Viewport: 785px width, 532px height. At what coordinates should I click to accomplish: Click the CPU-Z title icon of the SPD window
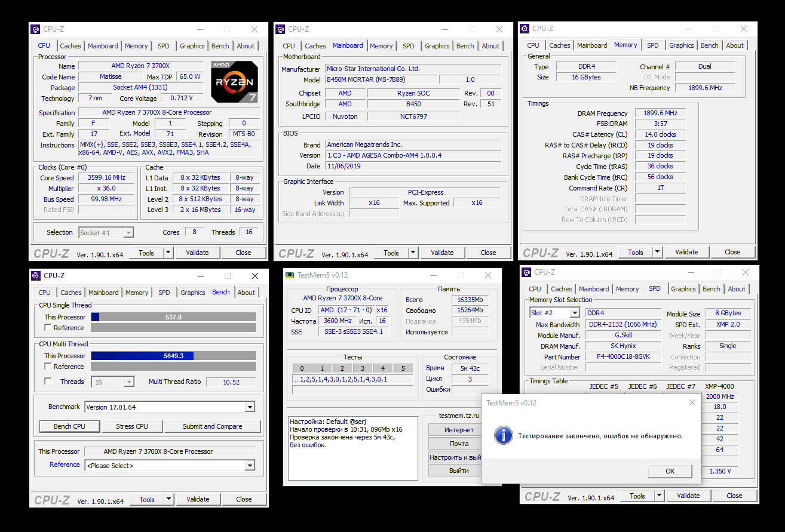(x=526, y=272)
